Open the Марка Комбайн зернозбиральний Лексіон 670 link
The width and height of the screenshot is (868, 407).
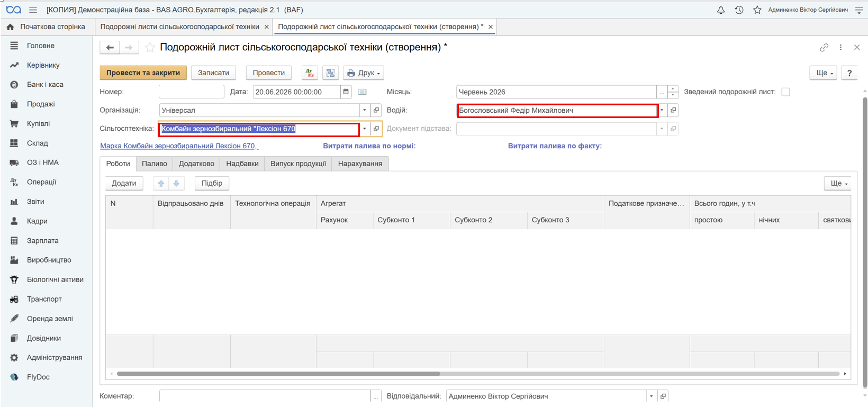(x=179, y=146)
